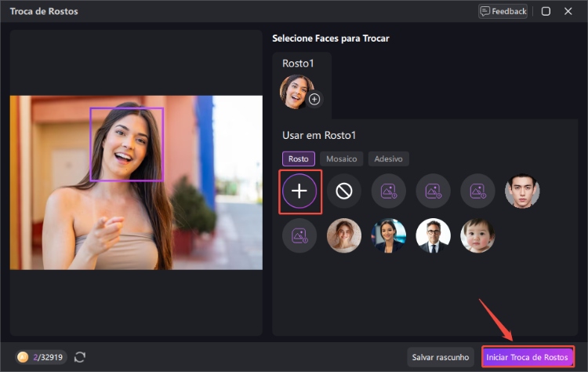Click Salvar rascunho button
Image resolution: width=588 pixels, height=372 pixels.
[441, 357]
